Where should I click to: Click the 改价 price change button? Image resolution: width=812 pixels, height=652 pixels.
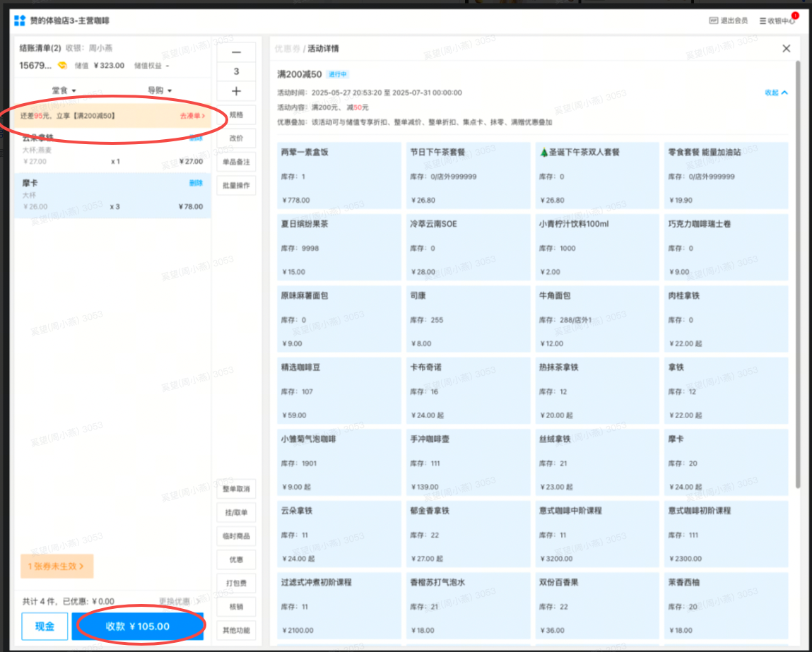pos(236,138)
